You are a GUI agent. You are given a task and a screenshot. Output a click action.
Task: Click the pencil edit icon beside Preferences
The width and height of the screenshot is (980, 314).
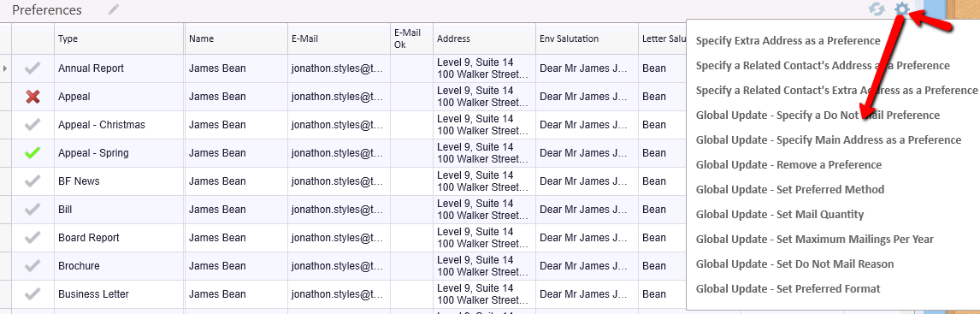(113, 9)
